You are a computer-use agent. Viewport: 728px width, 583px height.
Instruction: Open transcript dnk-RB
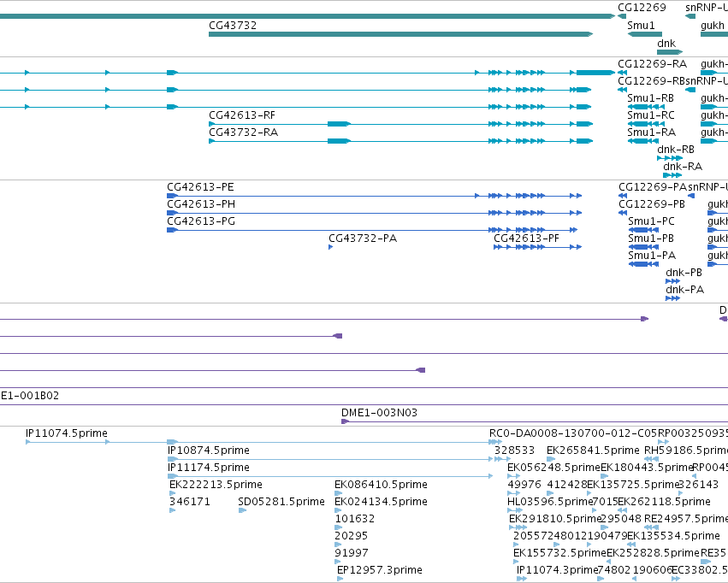[676, 150]
